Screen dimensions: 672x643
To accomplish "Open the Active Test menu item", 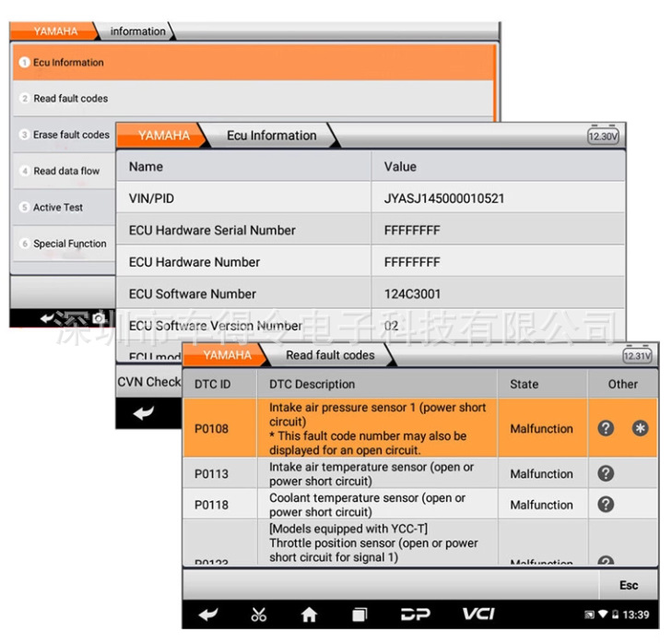I will coord(65,208).
